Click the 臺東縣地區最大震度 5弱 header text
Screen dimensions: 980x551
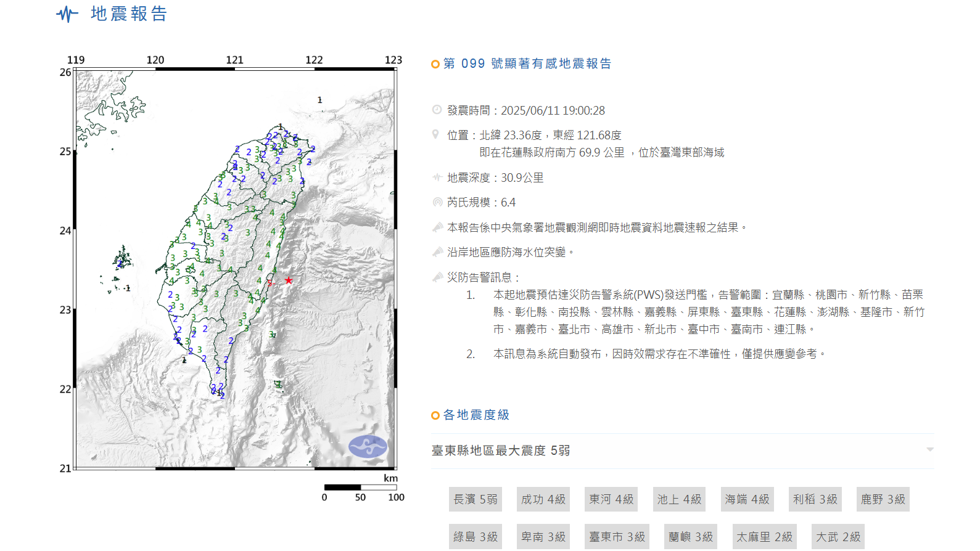pos(501,451)
